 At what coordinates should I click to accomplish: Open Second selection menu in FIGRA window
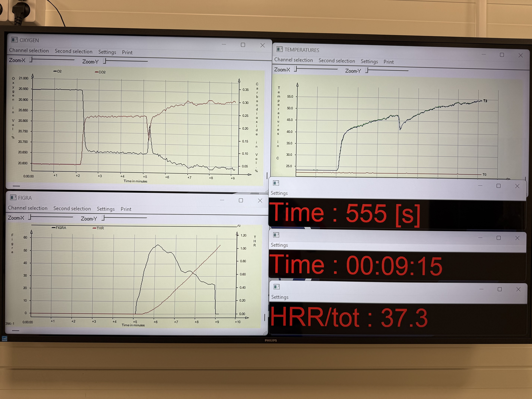click(x=72, y=209)
